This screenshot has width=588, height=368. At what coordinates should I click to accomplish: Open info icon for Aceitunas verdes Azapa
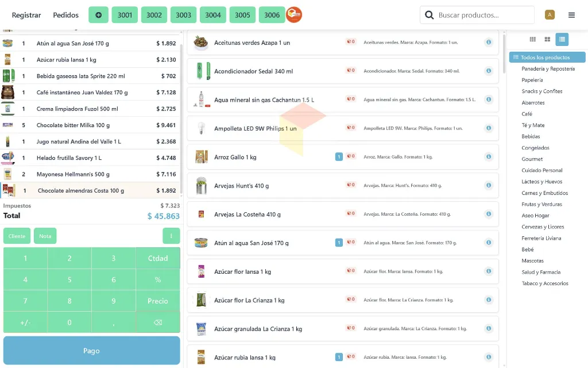pyautogui.click(x=489, y=42)
